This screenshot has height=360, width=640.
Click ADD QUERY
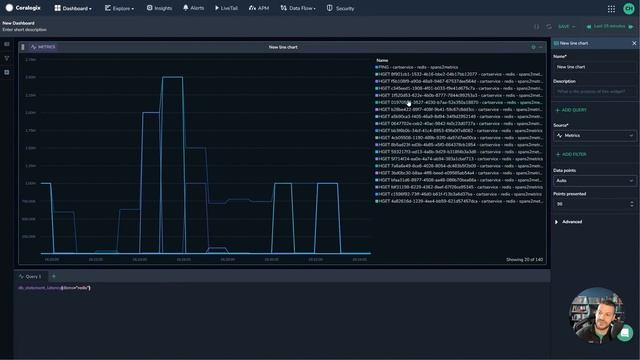tap(571, 110)
